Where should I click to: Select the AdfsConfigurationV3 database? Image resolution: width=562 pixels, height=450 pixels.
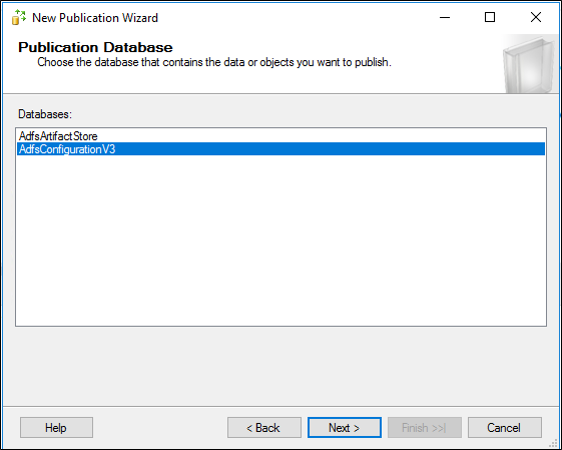coord(281,149)
